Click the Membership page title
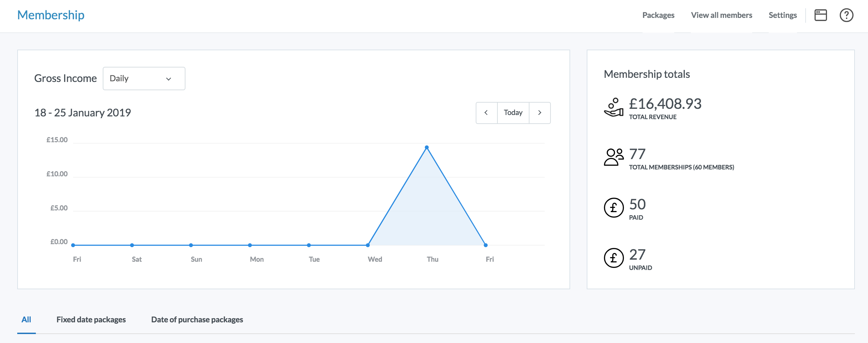 51,15
